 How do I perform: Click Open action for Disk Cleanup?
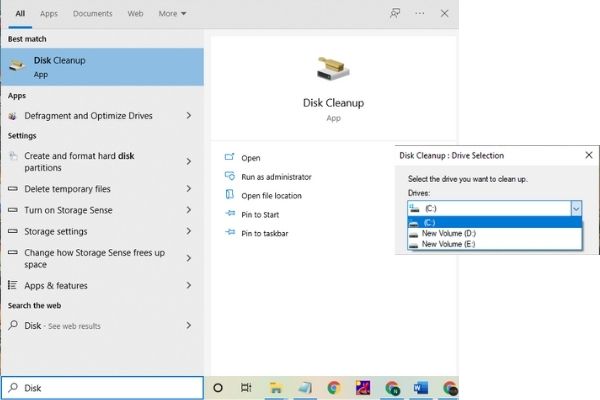[251, 158]
